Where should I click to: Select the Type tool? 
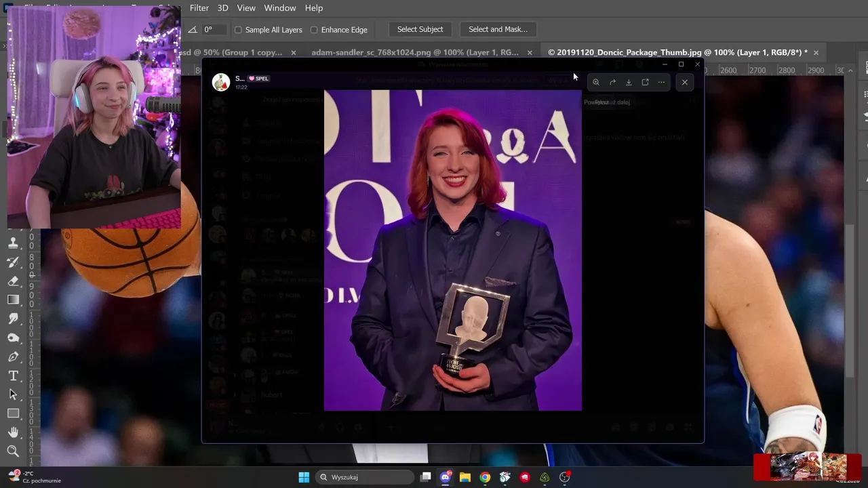click(13, 375)
